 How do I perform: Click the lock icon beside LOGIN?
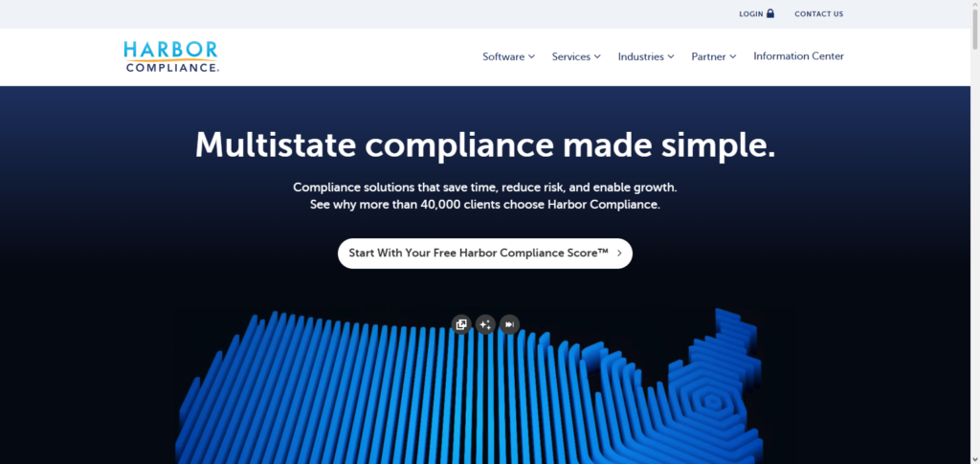point(770,13)
